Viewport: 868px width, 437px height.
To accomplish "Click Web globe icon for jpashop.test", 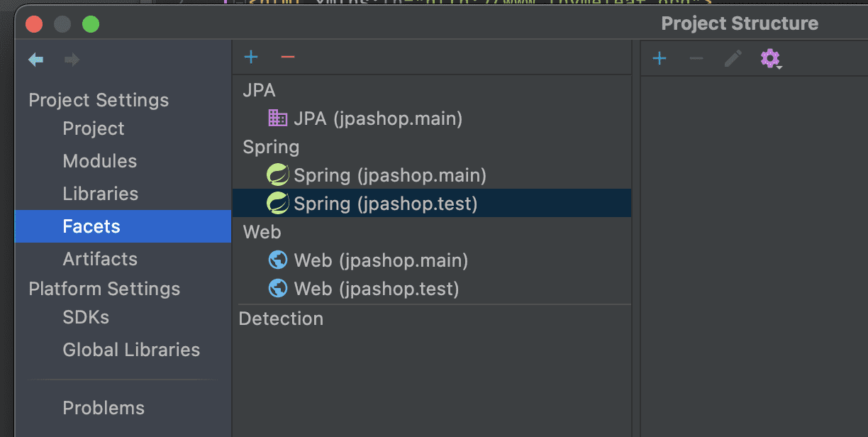I will pyautogui.click(x=277, y=289).
